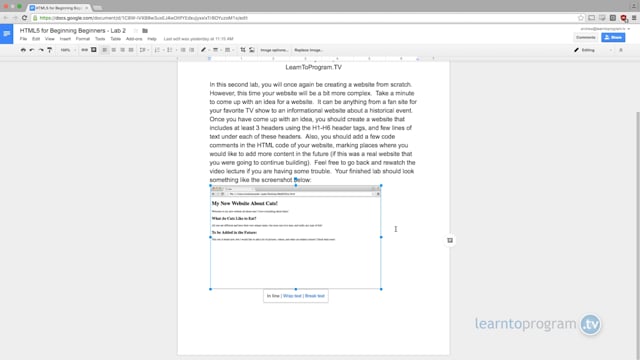
Task: Click the last edit timestamp link
Action: pos(198,39)
